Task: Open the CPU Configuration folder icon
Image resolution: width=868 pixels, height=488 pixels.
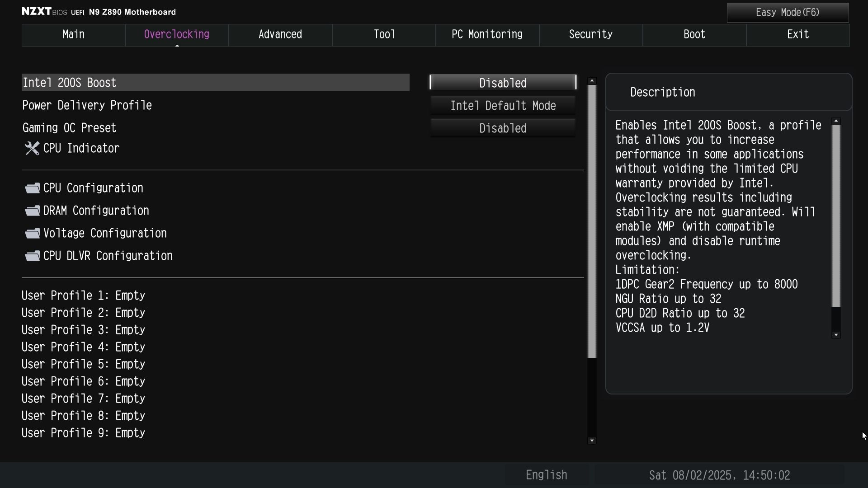Action: [x=32, y=188]
